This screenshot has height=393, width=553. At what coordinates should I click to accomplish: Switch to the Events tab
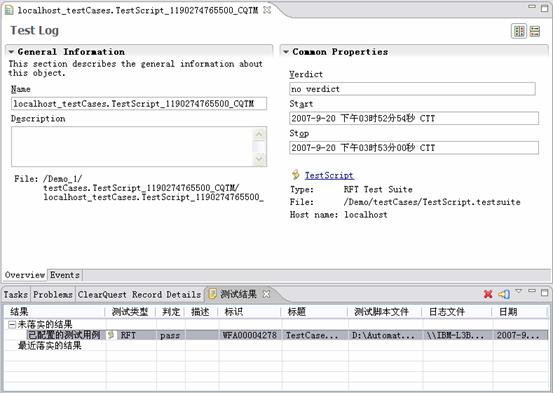(65, 275)
